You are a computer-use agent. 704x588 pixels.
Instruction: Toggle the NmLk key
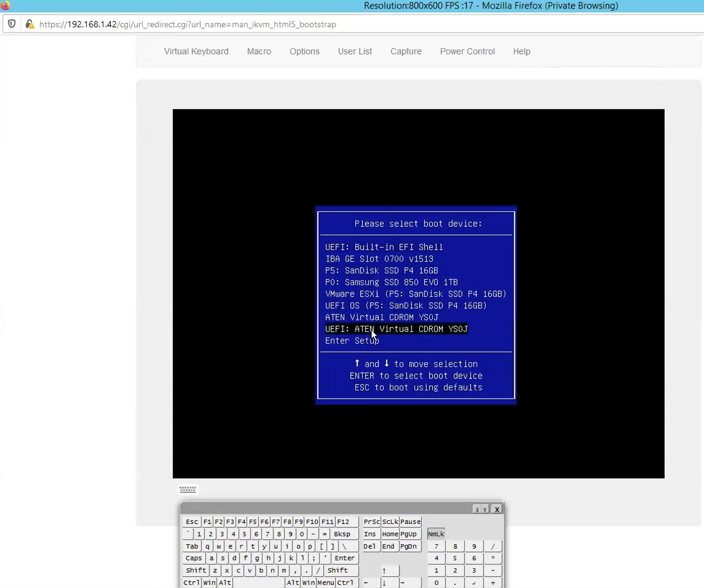point(436,534)
